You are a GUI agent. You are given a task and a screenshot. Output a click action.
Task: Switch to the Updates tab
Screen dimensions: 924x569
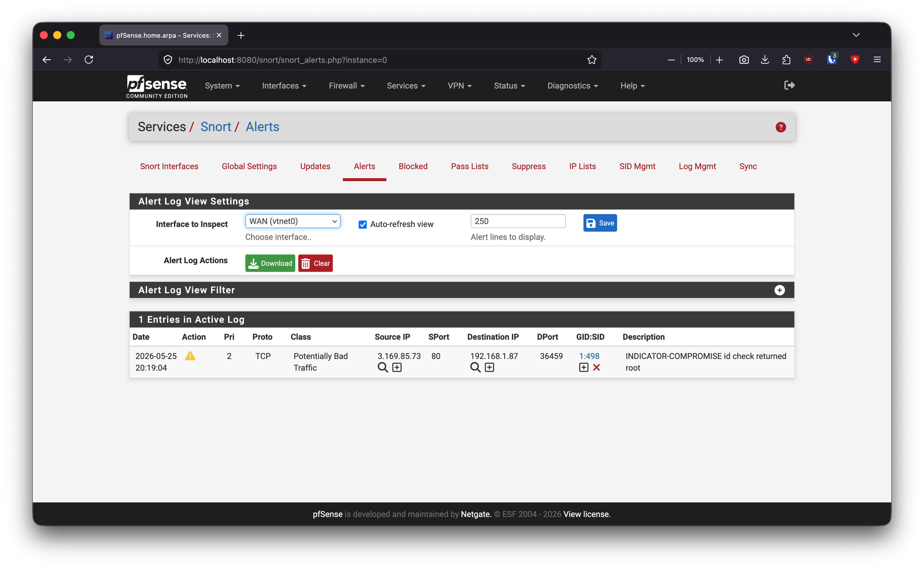315,166
